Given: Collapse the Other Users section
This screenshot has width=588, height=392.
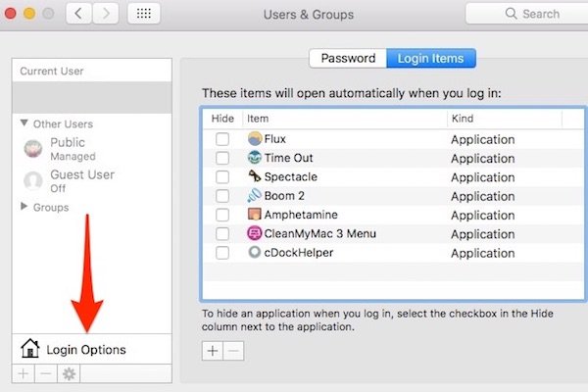Looking at the screenshot, I should (24, 123).
